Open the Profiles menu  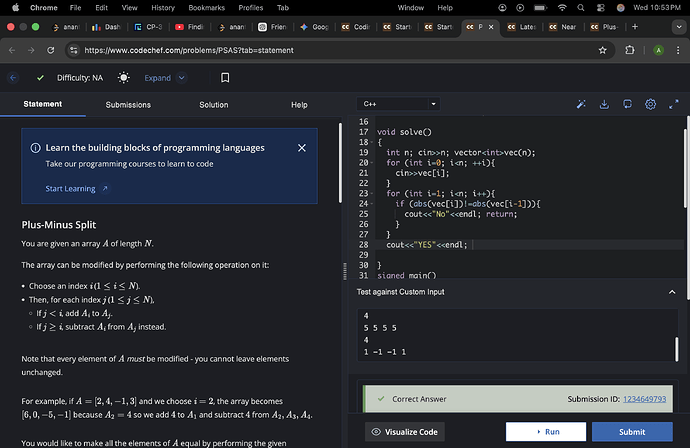[250, 7]
